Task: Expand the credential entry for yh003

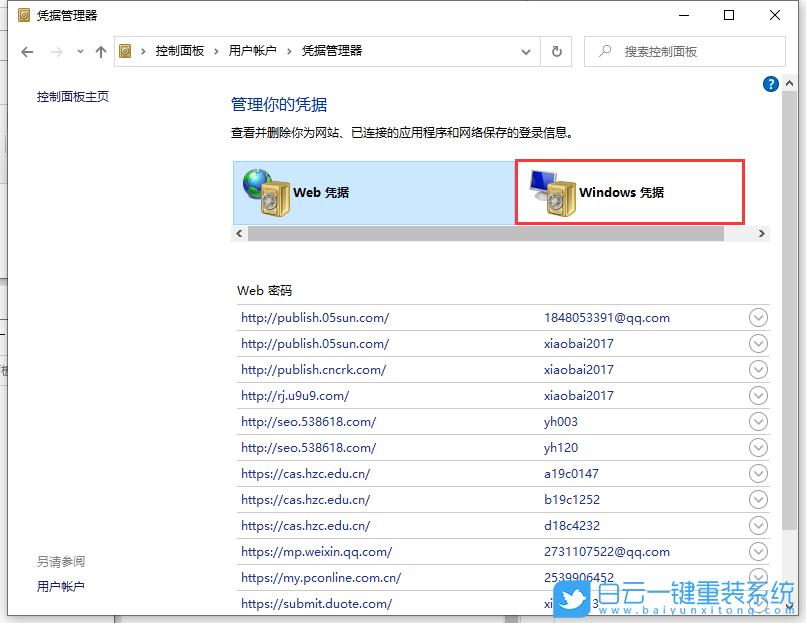Action: coord(758,421)
